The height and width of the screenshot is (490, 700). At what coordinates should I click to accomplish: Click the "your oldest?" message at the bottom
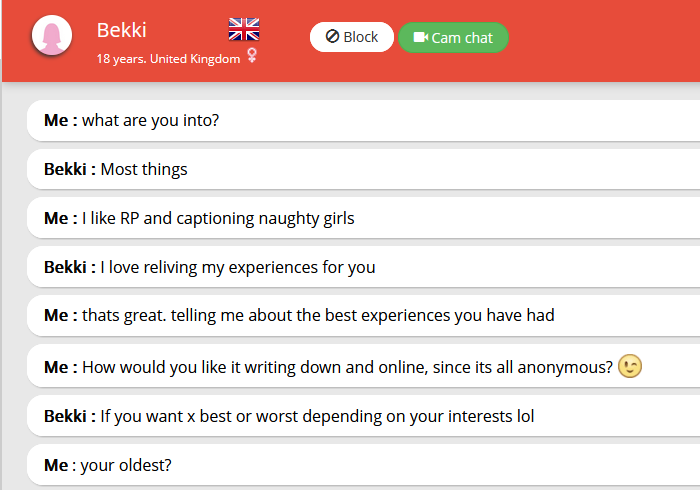[x=128, y=464]
